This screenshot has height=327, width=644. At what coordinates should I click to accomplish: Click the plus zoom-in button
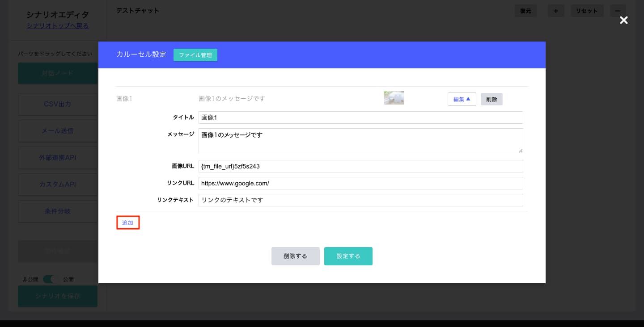[556, 11]
